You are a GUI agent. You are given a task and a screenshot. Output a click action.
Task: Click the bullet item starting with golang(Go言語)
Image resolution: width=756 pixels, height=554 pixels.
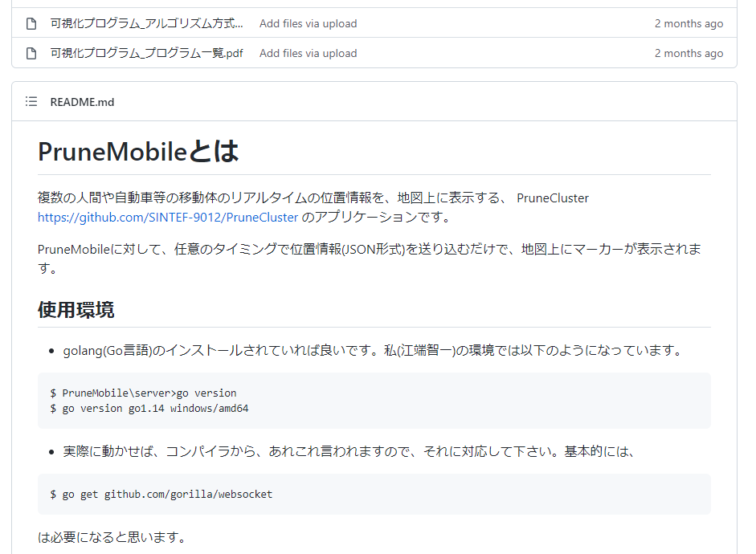tap(373, 350)
